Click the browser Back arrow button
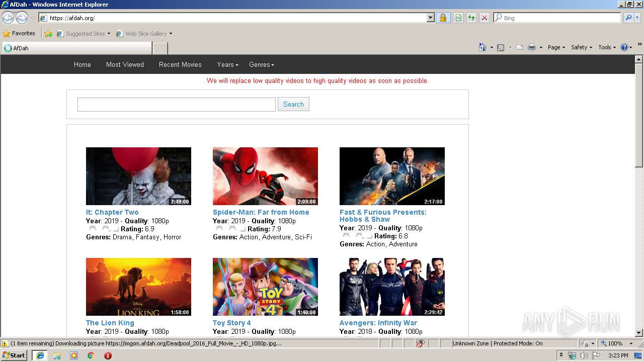 tap(8, 18)
